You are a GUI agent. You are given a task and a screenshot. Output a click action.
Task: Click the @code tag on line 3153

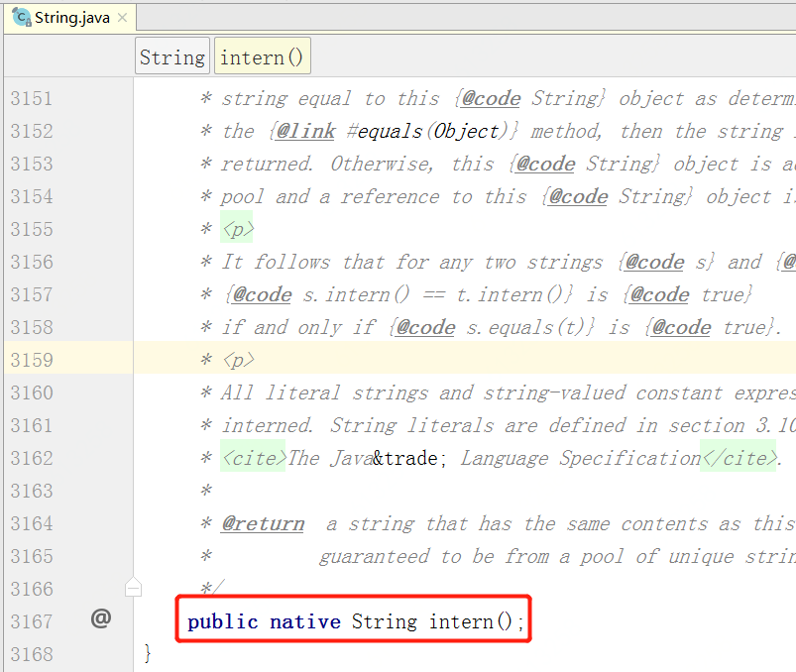[x=545, y=164]
